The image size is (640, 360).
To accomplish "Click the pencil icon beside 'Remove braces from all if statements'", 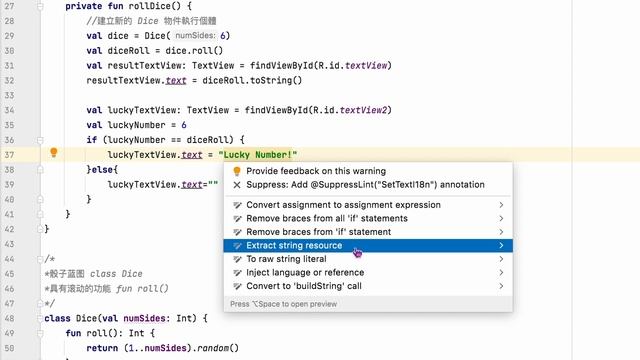I will [x=237, y=218].
